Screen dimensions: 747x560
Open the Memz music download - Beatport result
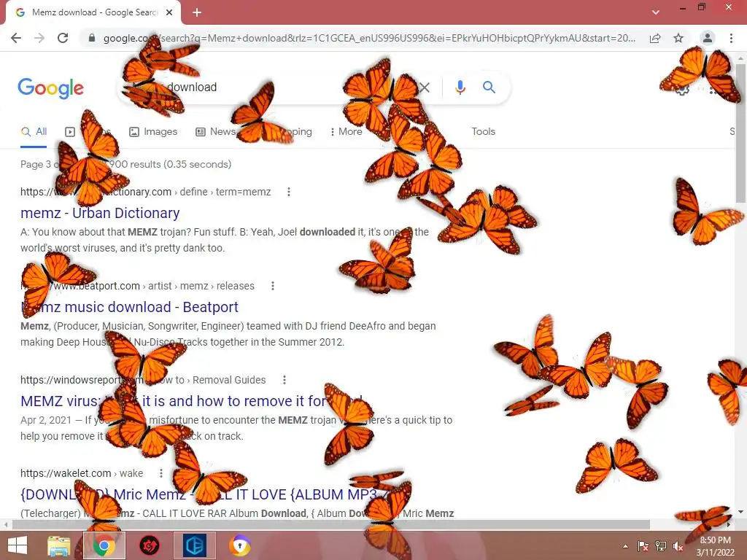click(130, 307)
